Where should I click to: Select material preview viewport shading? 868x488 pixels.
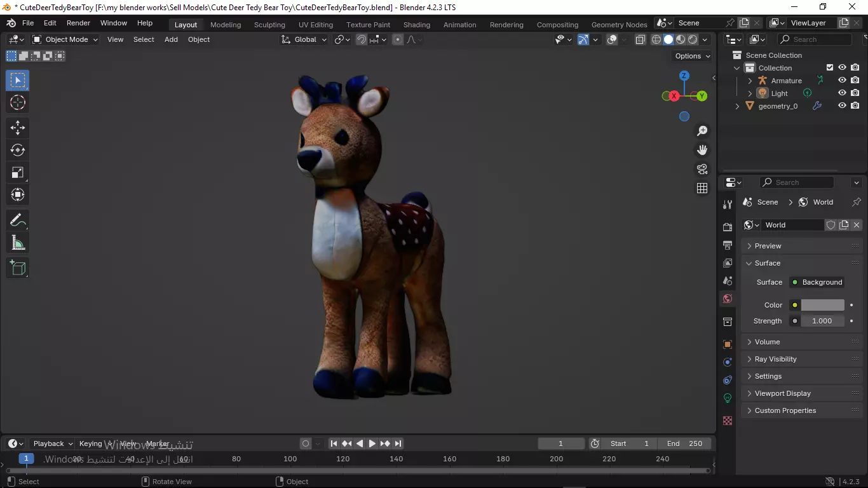pos(681,39)
